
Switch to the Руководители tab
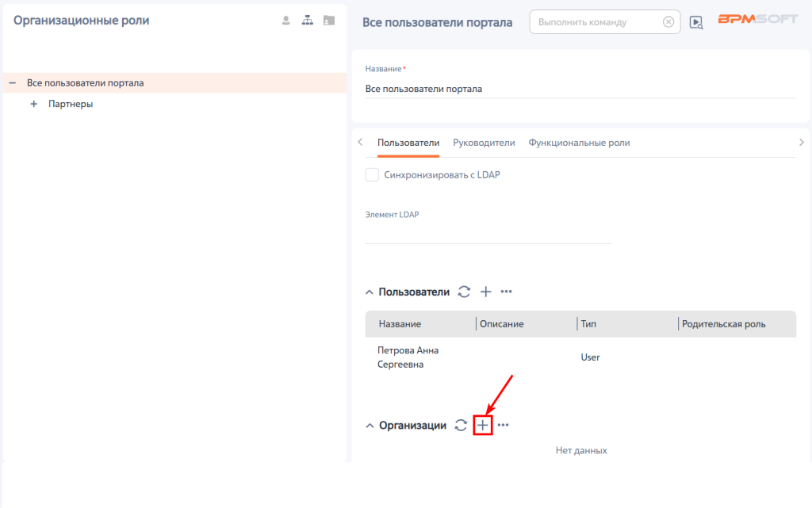tap(484, 143)
